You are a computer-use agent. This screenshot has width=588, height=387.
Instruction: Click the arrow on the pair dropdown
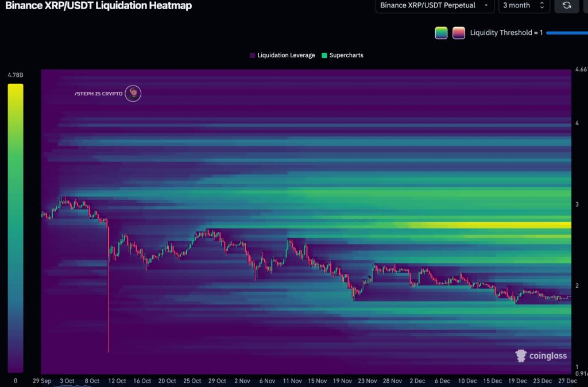click(486, 5)
